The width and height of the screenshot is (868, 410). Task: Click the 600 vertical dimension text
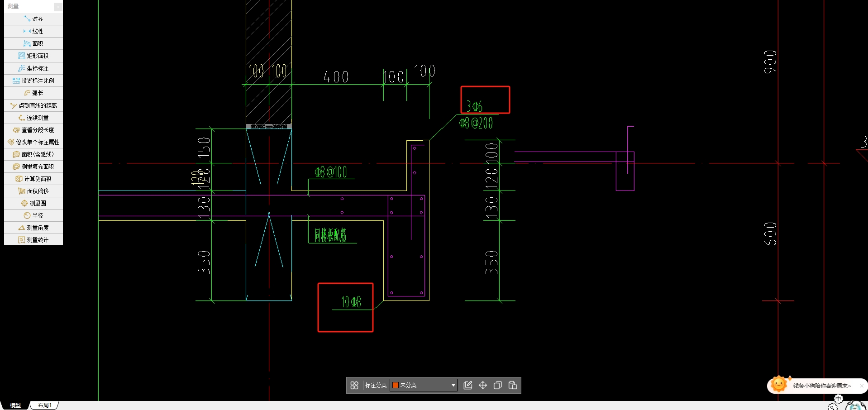[770, 234]
